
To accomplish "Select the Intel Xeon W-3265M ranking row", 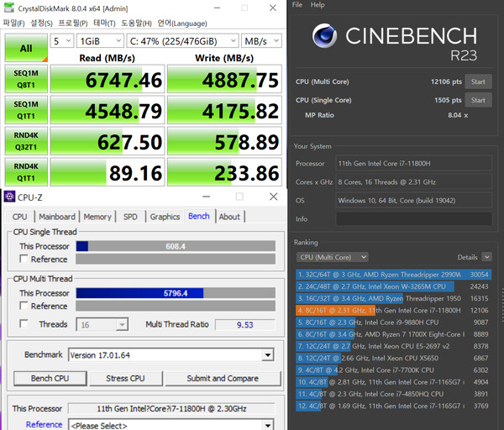I will (393, 286).
